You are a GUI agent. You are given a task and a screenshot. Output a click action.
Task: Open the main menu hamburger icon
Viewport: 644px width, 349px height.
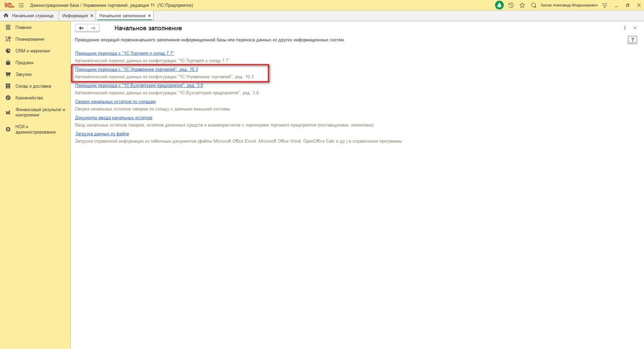pos(21,5)
